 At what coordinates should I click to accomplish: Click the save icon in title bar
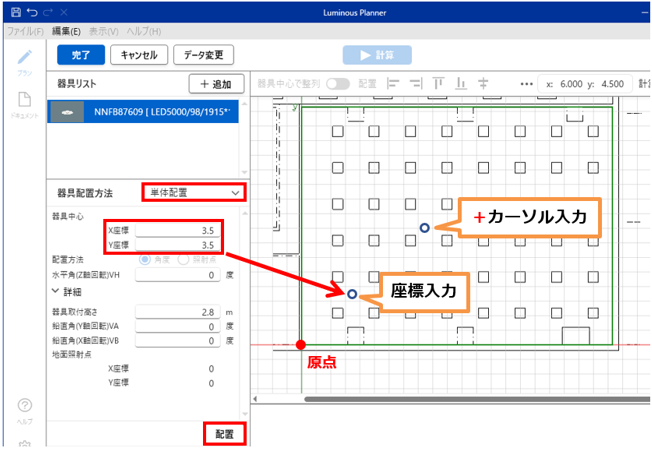[14, 12]
